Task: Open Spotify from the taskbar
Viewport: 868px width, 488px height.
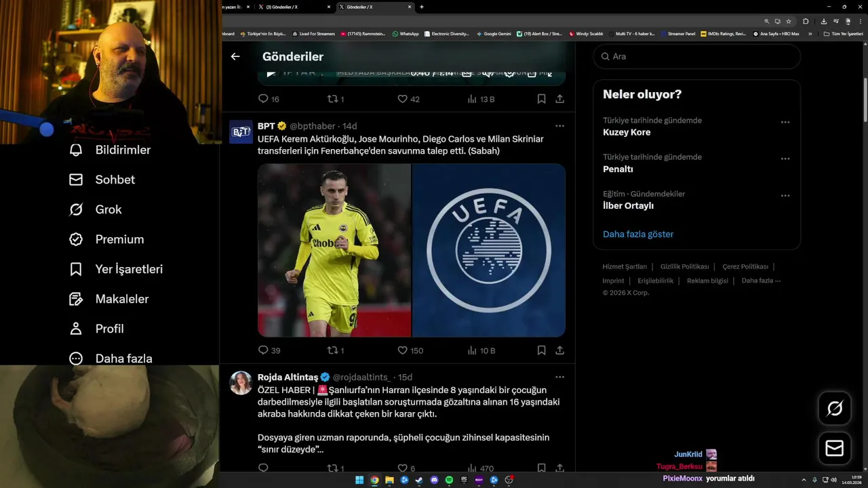Action: point(449,480)
